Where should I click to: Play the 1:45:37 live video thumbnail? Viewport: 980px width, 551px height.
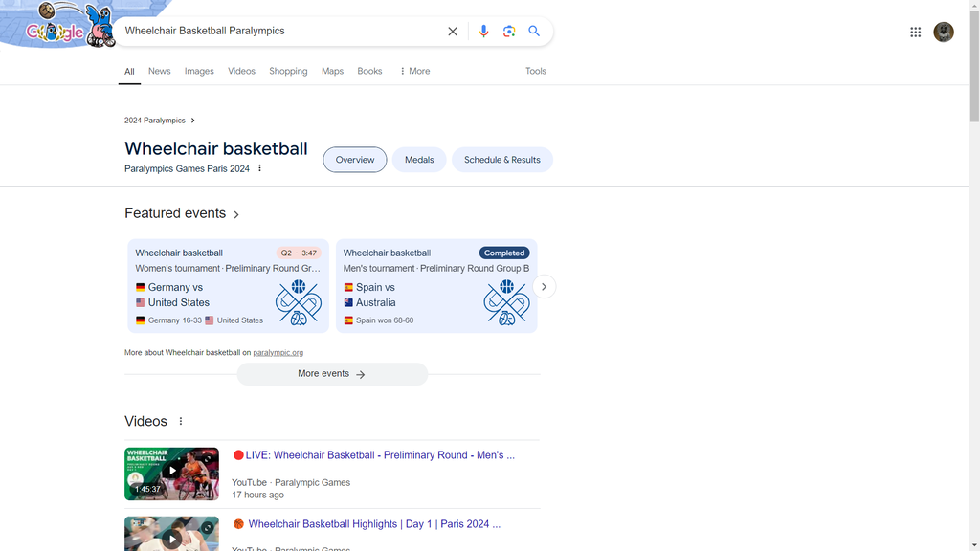[172, 474]
